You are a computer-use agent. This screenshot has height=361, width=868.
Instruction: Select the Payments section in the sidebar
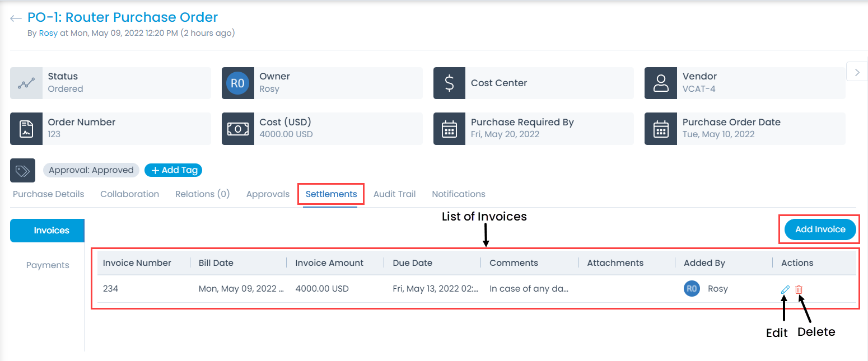(47, 265)
